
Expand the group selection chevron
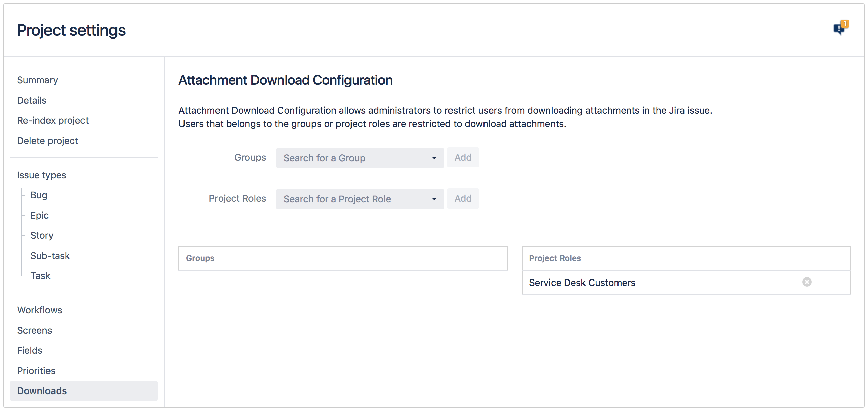434,158
